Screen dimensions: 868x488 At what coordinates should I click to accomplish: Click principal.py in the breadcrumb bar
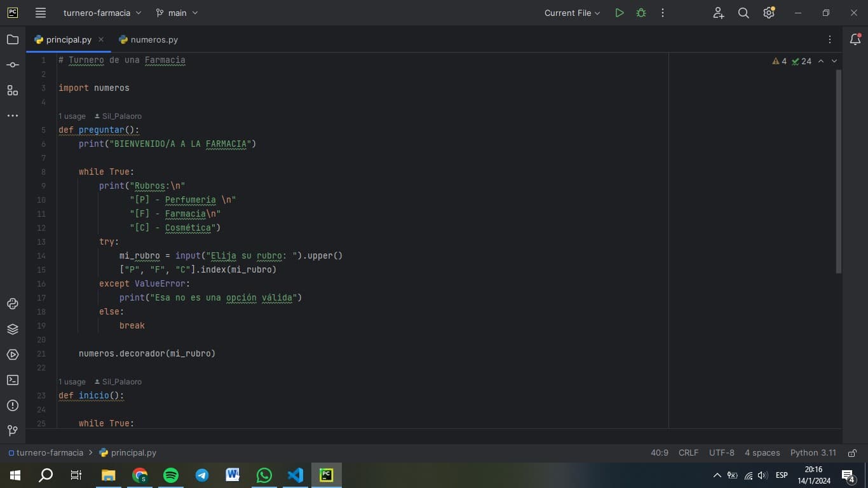click(128, 453)
